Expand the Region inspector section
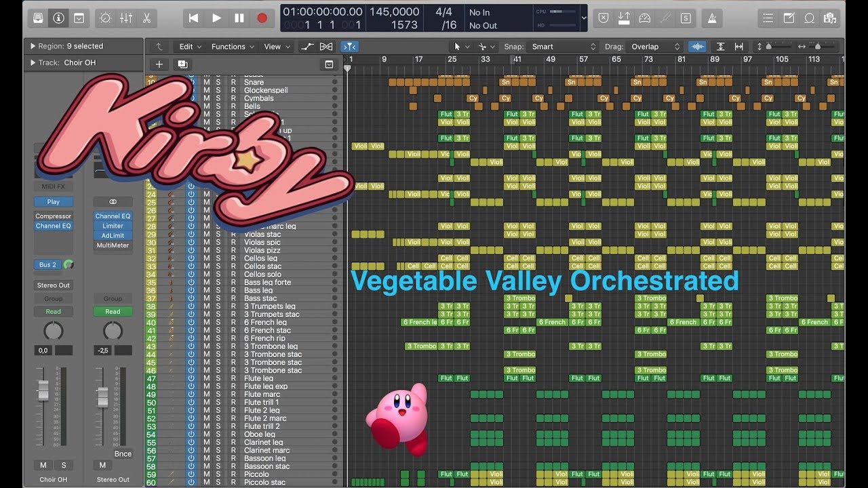This screenshot has height=488, width=868. [33, 46]
